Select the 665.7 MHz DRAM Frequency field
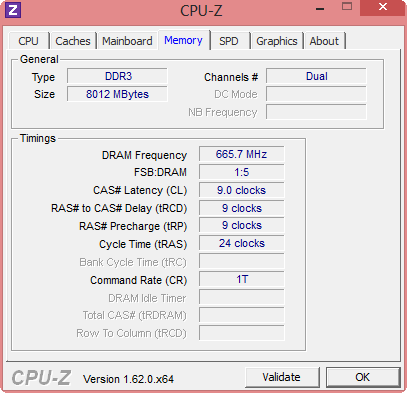The height and width of the screenshot is (393, 407). (x=242, y=154)
